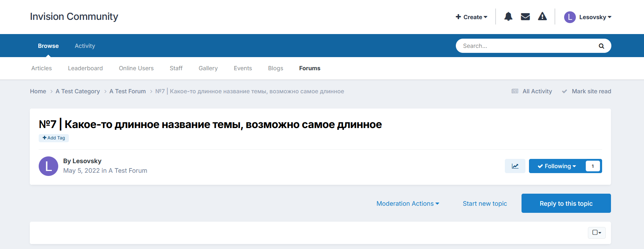Toggle the post selection checkbox dropdown
Viewport: 644px width, 249px height.
[596, 233]
